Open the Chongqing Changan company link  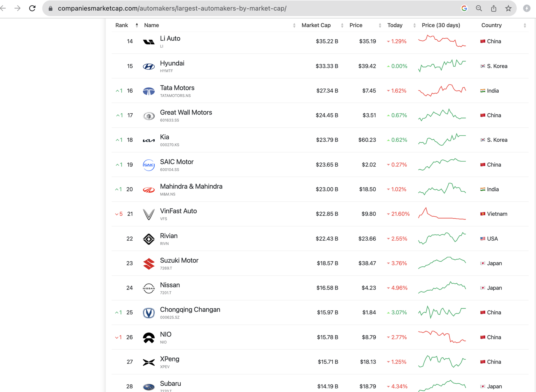[190, 309]
